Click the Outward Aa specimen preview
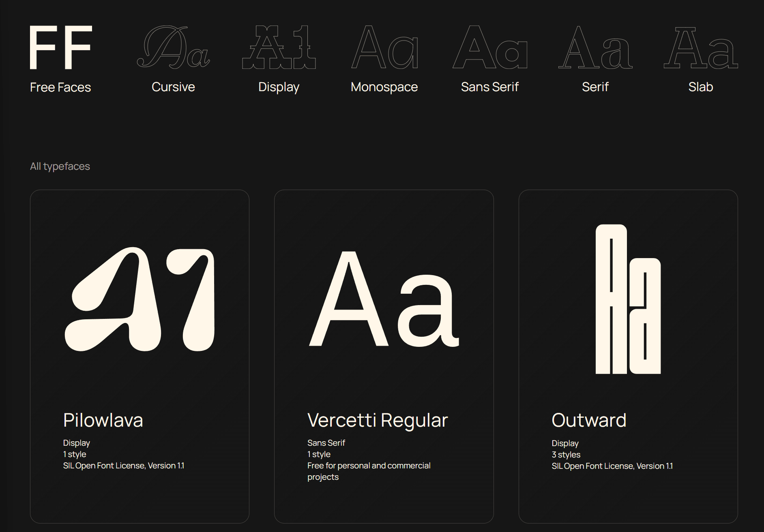The width and height of the screenshot is (764, 532). click(628, 299)
